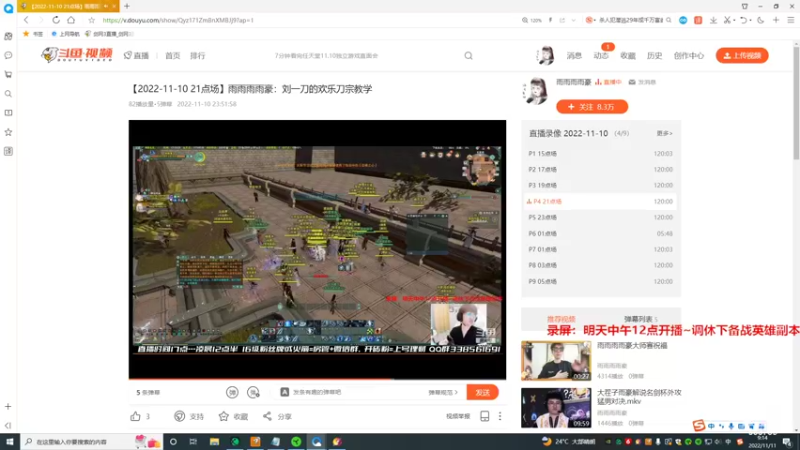The image size is (800, 450).
Task: Open the left sidebar search icon
Action: pos(8,94)
